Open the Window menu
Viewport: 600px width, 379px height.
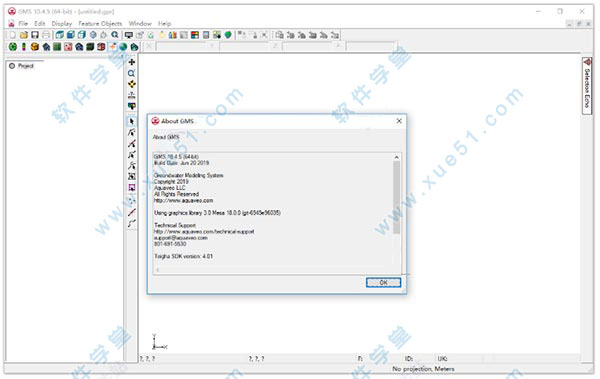coord(140,24)
